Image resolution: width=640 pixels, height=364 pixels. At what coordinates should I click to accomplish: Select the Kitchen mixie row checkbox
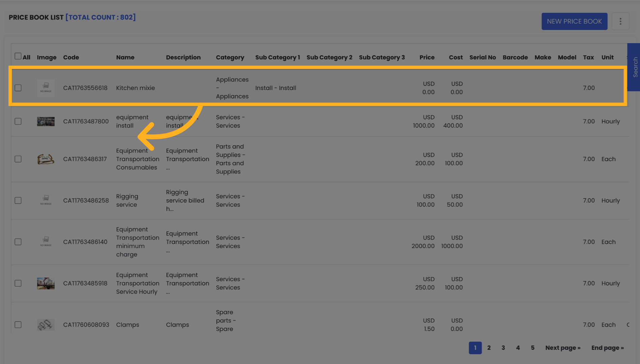pos(18,88)
